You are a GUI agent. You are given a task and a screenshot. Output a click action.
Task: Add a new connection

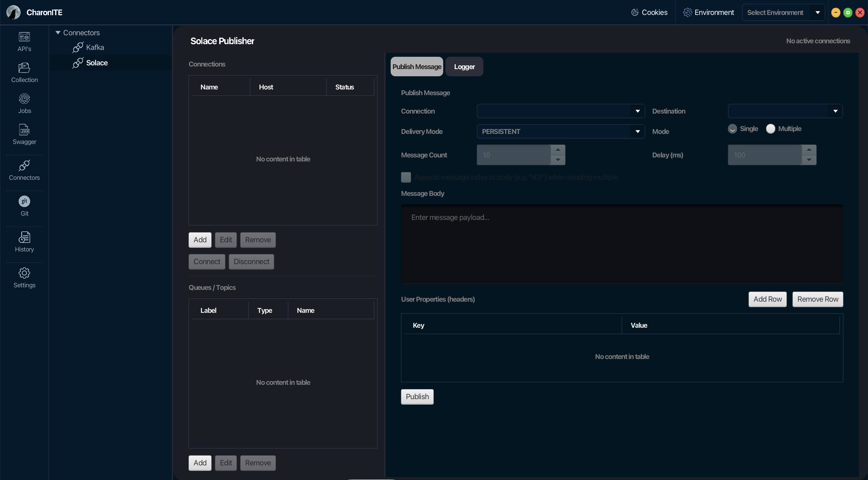pyautogui.click(x=200, y=240)
